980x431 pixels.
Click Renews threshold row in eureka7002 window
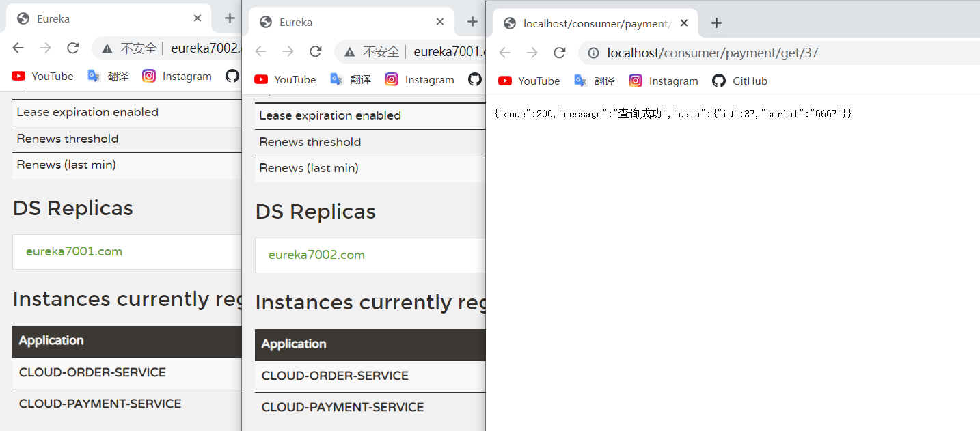[126, 139]
